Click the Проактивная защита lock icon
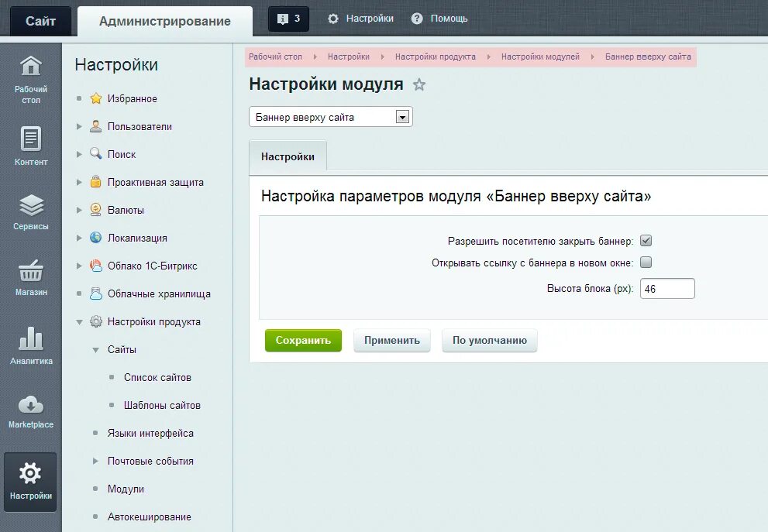The image size is (768, 532). tap(96, 181)
